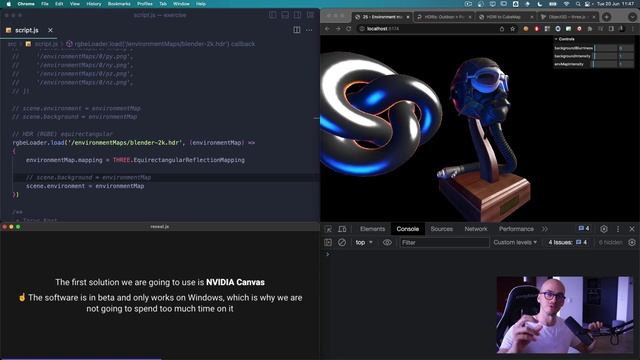Open console settings gear beside hidden count

pos(632,242)
